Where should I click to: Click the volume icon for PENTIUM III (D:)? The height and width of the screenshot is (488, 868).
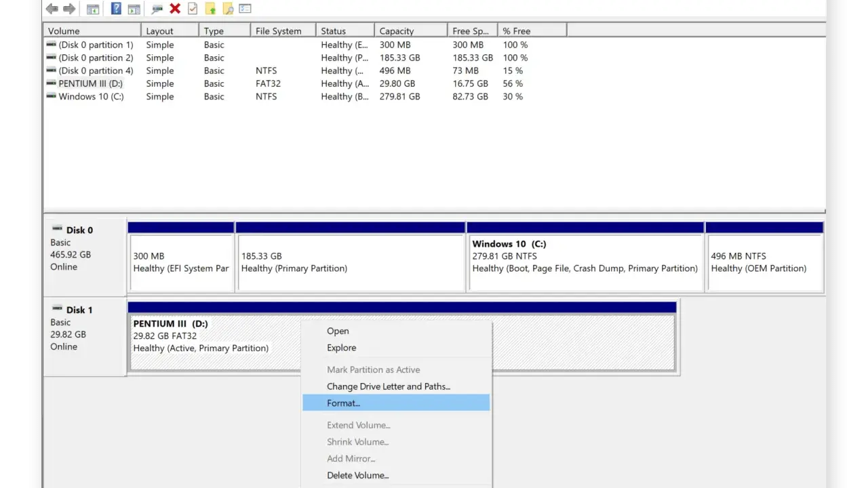[51, 83]
